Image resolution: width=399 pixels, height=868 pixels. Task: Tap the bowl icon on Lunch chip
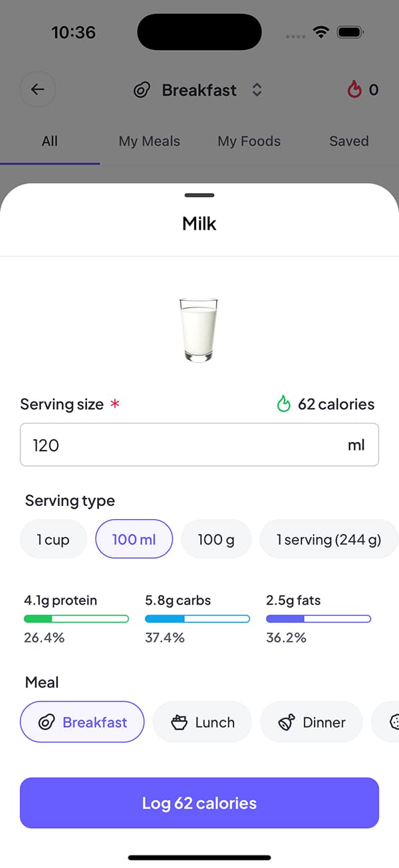click(x=180, y=722)
